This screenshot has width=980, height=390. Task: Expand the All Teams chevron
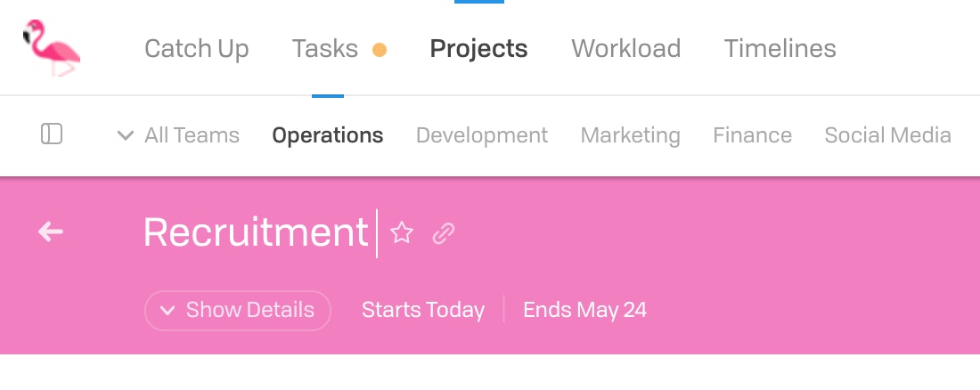(x=126, y=135)
